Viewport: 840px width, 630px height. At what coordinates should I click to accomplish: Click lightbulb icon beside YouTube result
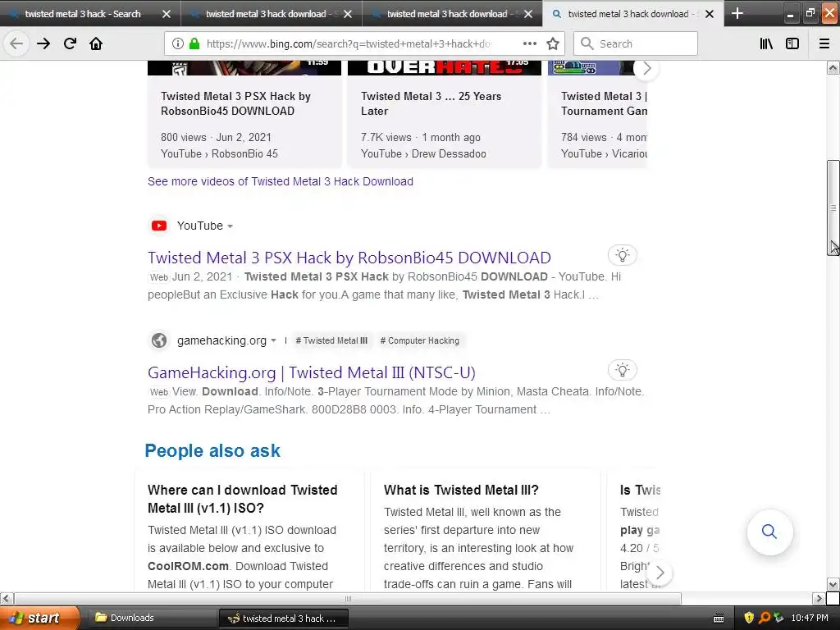(622, 255)
